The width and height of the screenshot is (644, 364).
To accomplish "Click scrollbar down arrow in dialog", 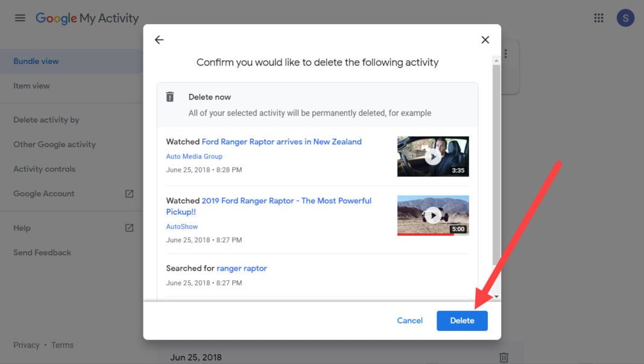I will click(496, 297).
